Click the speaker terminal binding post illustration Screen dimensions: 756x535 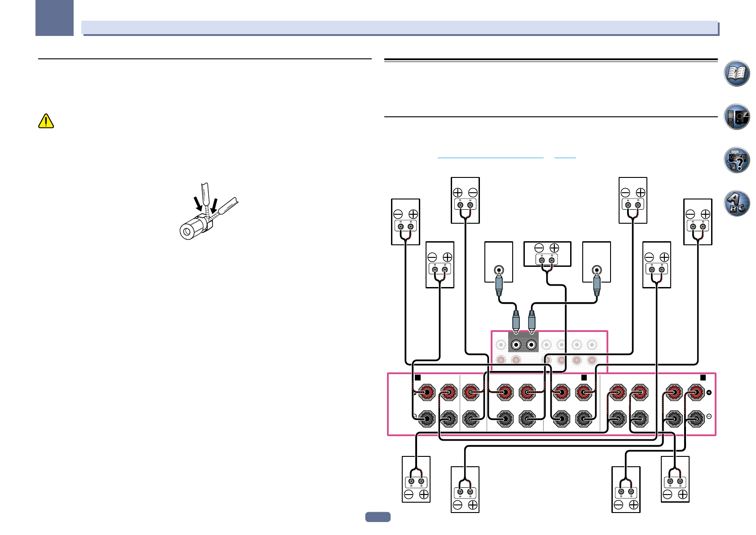click(207, 213)
